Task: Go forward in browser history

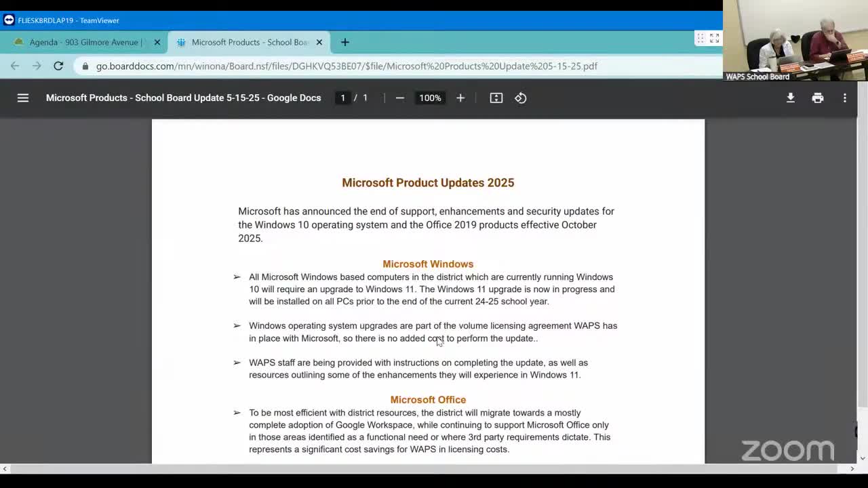Action: 37,66
